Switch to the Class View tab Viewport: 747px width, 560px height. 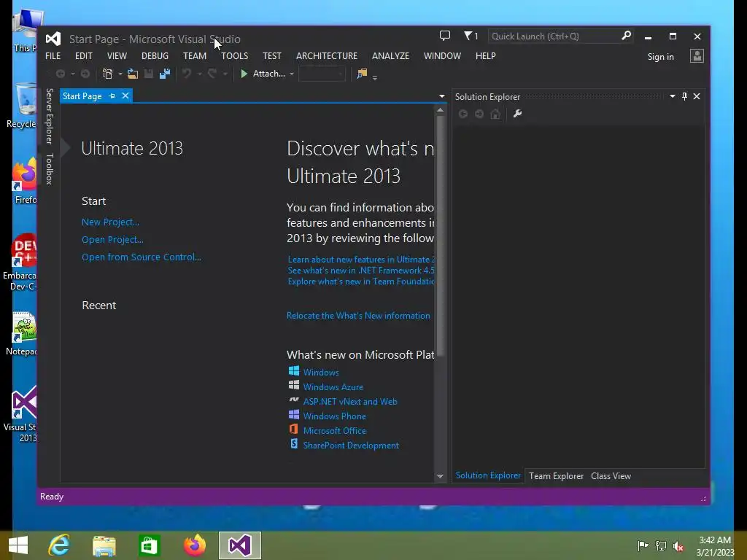[611, 475]
